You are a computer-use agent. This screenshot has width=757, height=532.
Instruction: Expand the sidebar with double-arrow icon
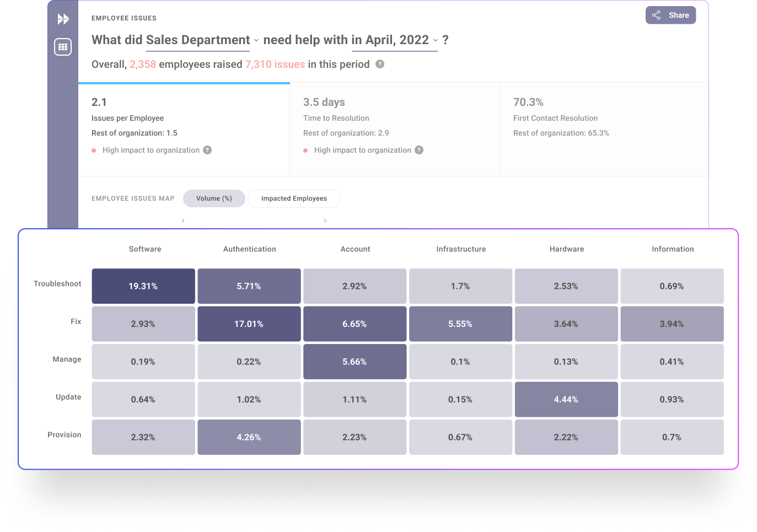click(x=63, y=19)
